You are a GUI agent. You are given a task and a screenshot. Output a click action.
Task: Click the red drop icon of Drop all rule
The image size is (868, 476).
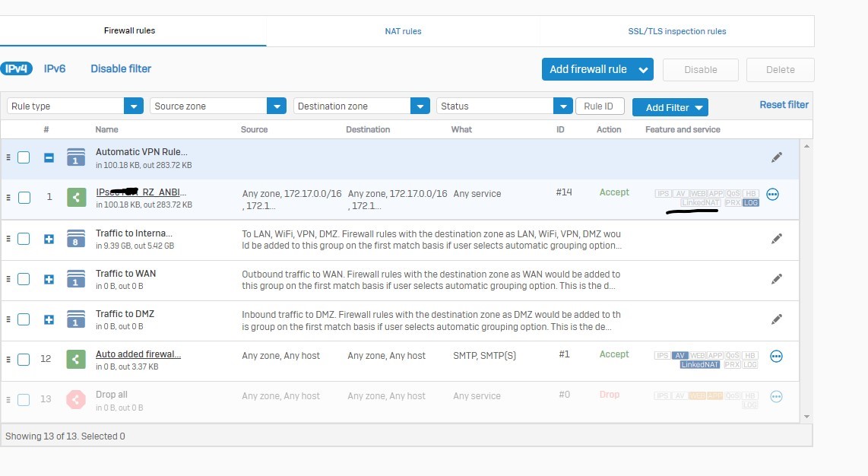tap(77, 400)
